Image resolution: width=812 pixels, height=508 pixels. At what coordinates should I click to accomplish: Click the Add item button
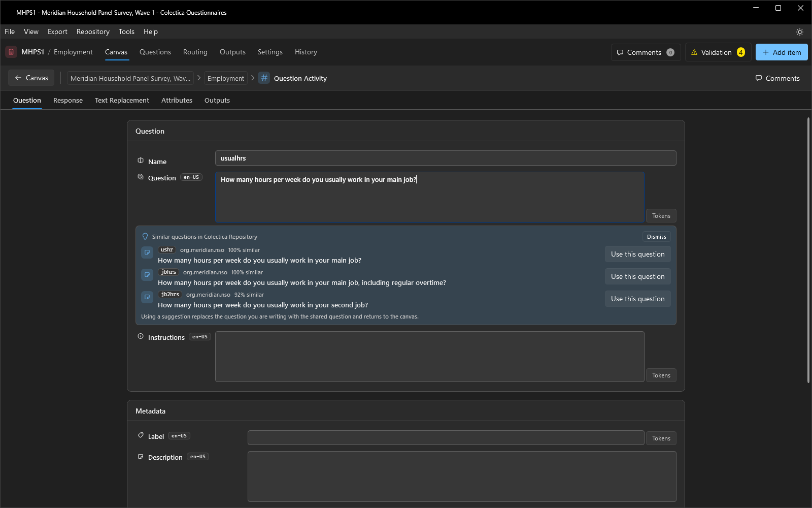pyautogui.click(x=782, y=52)
